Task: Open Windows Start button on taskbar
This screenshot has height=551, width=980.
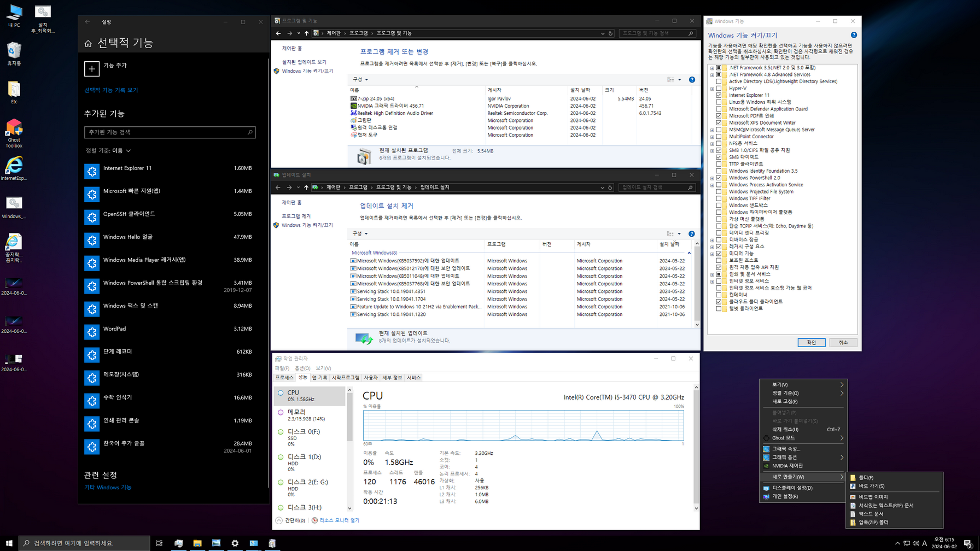Action: coord(9,543)
